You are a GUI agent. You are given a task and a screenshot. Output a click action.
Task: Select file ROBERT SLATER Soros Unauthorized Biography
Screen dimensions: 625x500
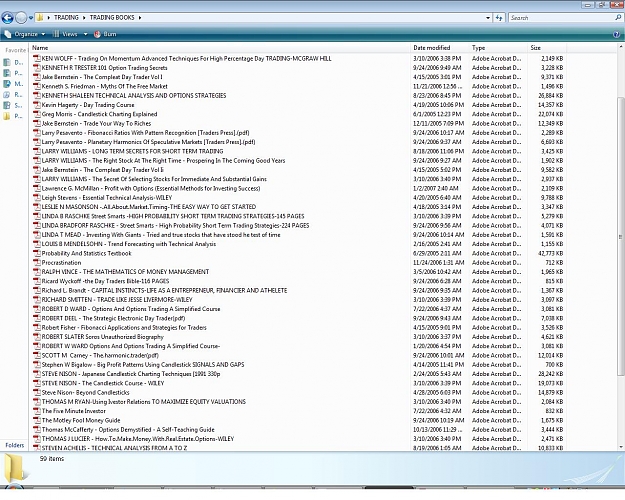click(102, 337)
